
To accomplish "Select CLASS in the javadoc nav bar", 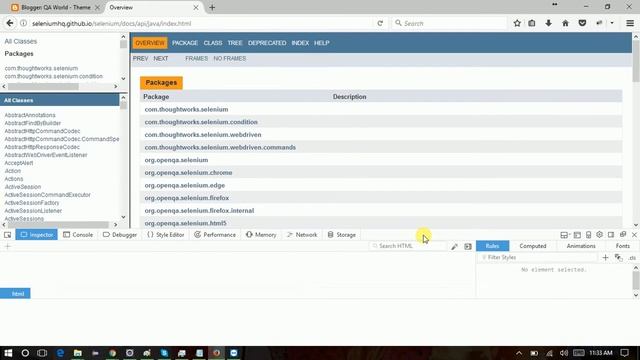I will (213, 43).
